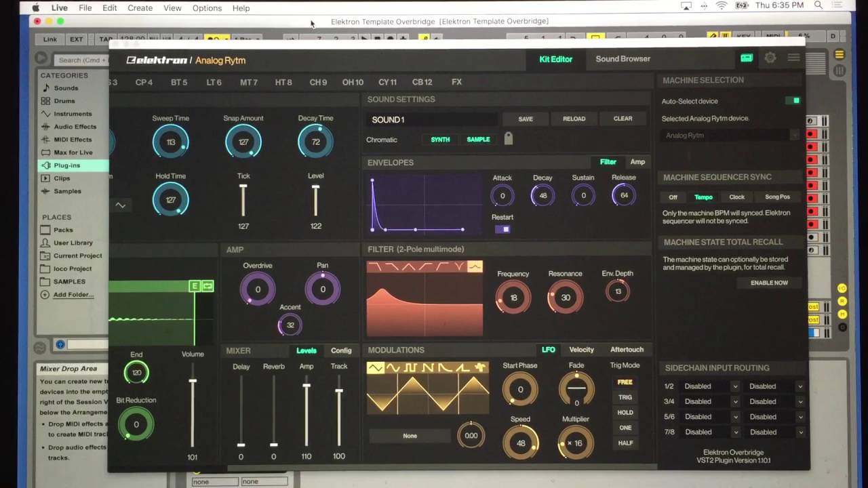Toggle SYNTH chromatic mode
This screenshot has width=868, height=488.
pyautogui.click(x=440, y=140)
